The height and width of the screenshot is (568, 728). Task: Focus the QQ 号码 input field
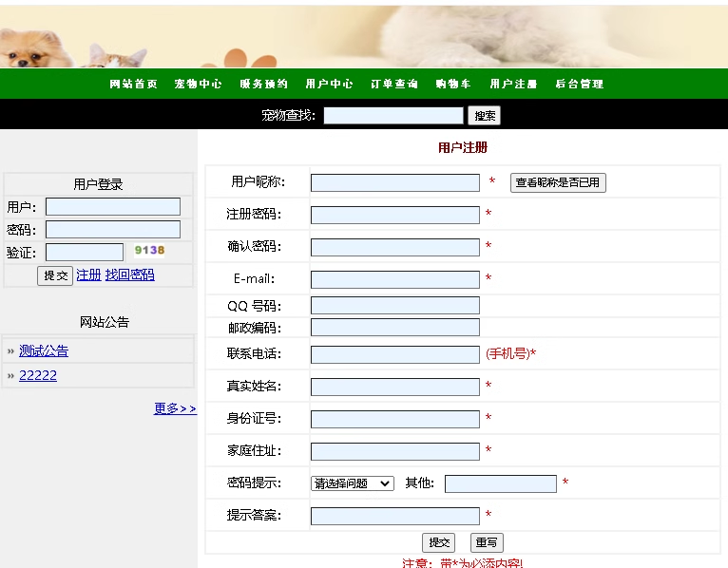395,305
